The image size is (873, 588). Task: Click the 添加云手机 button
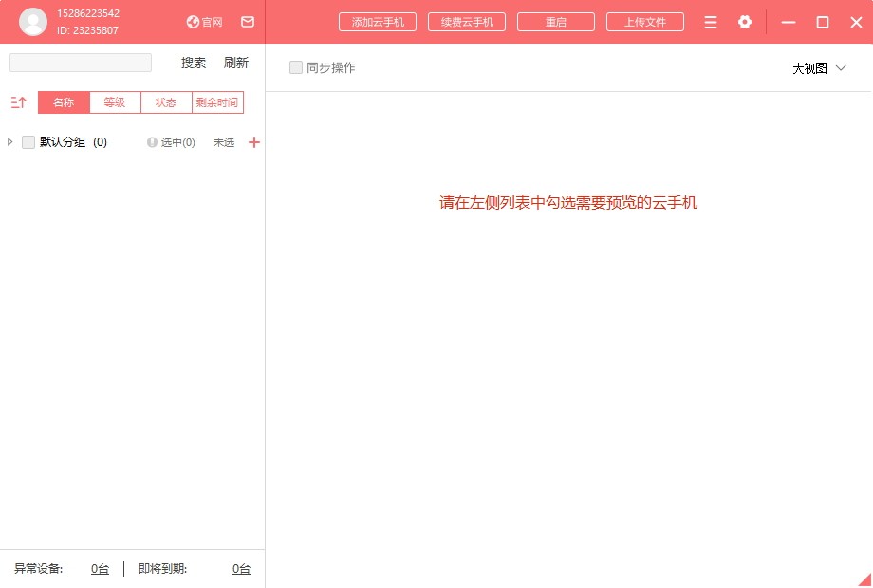pyautogui.click(x=378, y=22)
